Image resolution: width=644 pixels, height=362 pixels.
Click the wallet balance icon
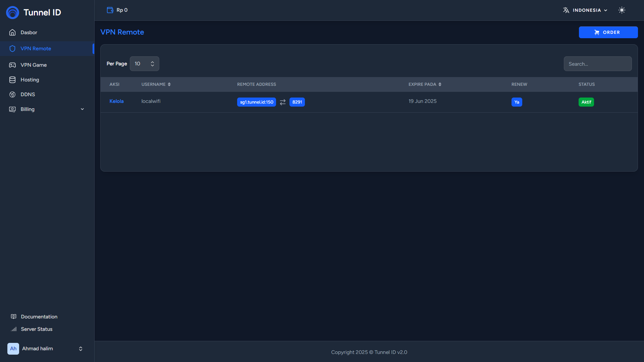coord(110,10)
